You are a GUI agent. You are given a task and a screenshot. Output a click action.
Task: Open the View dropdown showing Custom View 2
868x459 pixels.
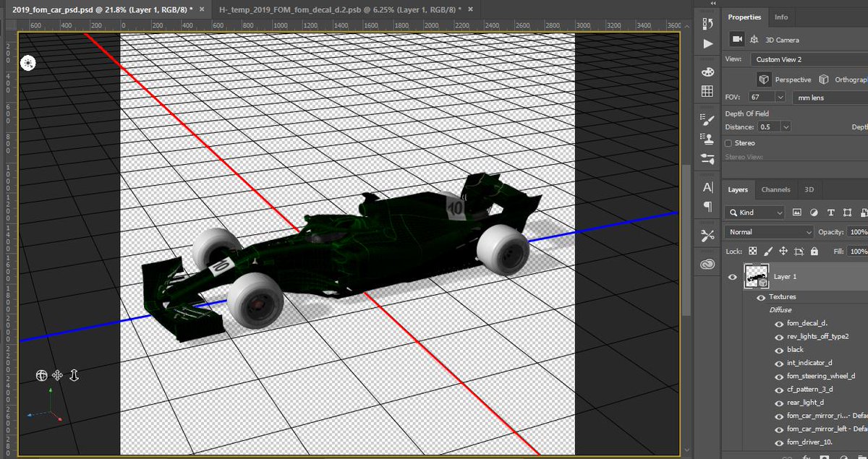pos(809,59)
